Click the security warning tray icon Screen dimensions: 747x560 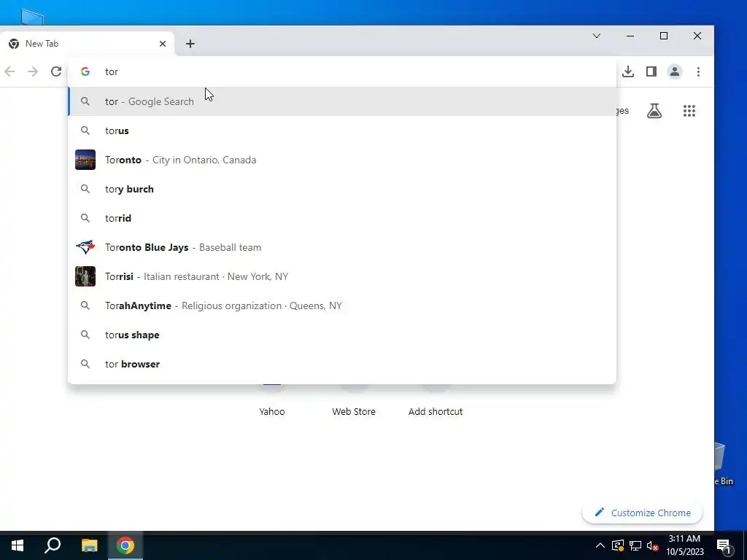618,545
